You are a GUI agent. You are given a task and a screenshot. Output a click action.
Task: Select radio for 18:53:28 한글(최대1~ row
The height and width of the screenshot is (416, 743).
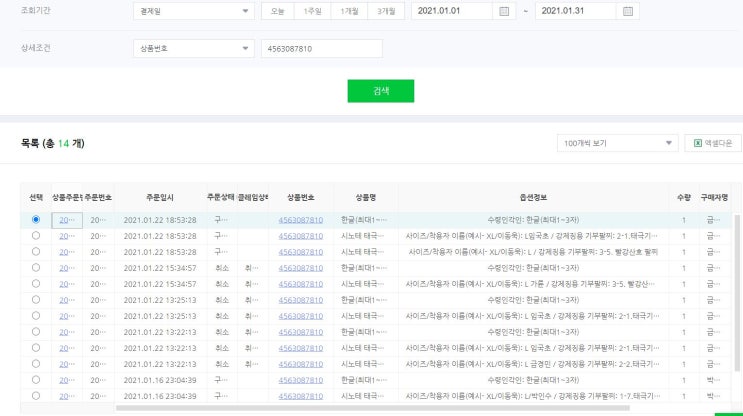click(36, 219)
